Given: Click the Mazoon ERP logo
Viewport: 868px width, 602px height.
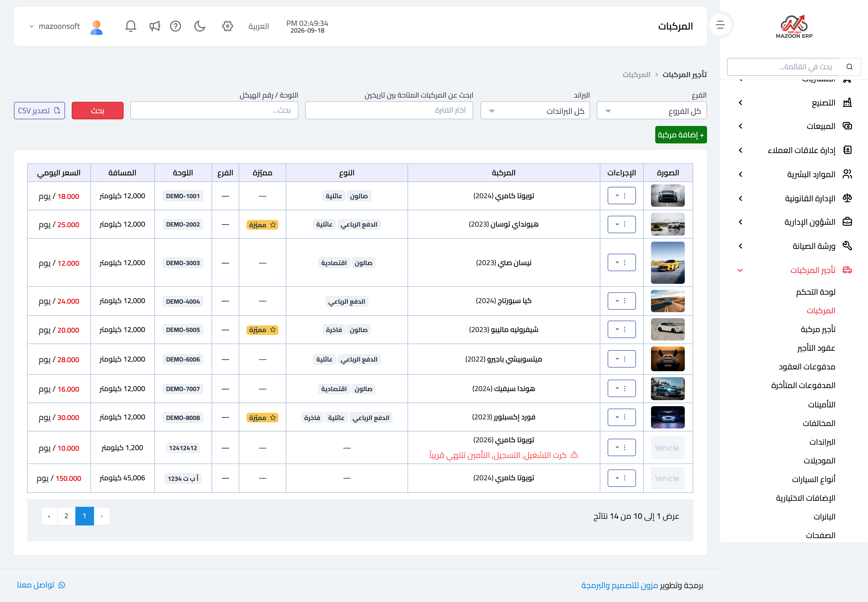Looking at the screenshot, I should pos(794,27).
